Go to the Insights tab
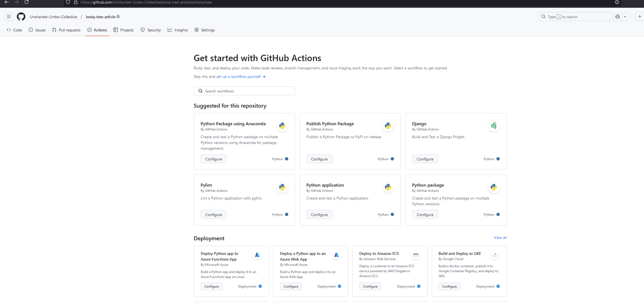644x303 pixels. pyautogui.click(x=178, y=30)
